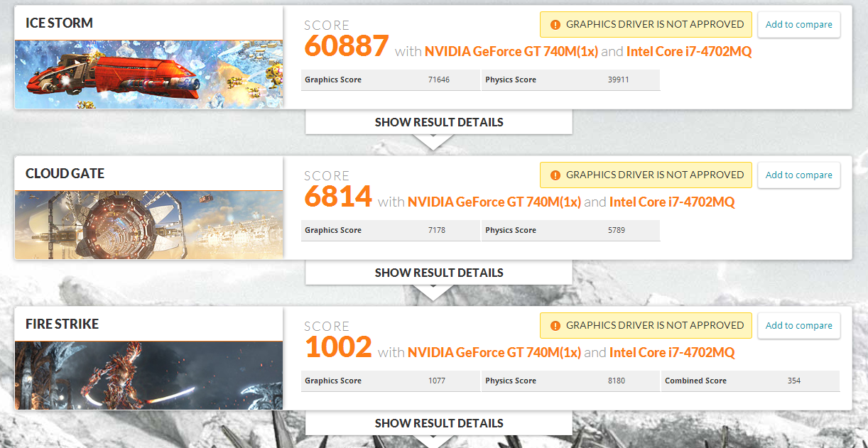Click Combined Score label in Fire Strike
The image size is (868, 448).
pos(695,381)
